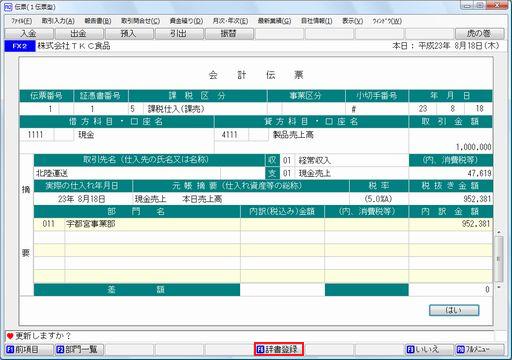Screen dimensions: 512x360
Task: Click department code 011
Action: coord(49,224)
